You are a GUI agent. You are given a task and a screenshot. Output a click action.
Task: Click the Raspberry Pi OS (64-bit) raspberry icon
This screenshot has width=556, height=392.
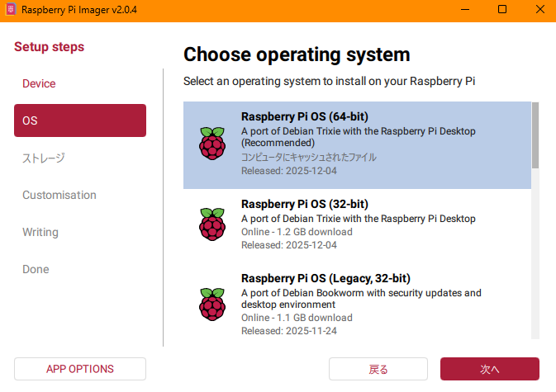tap(212, 144)
